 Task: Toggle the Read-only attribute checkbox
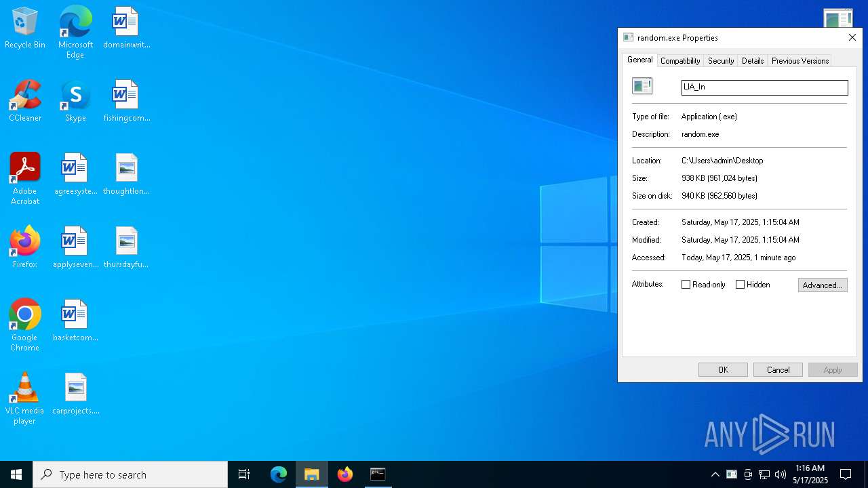tap(686, 285)
